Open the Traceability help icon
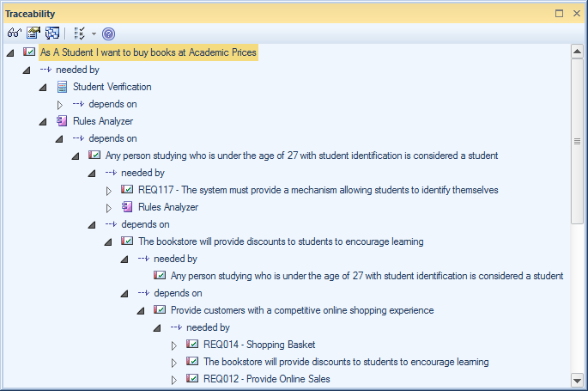Screen dimensions: 588x391 coord(108,34)
